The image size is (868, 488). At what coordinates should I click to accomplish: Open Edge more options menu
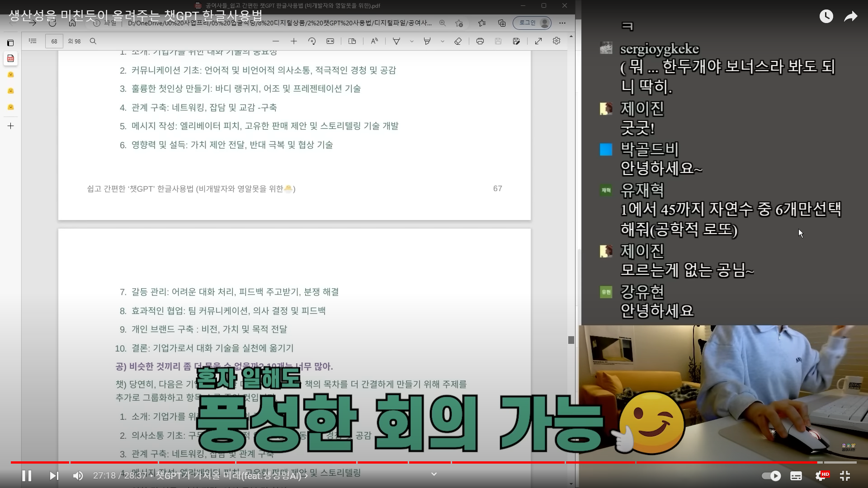pyautogui.click(x=562, y=23)
